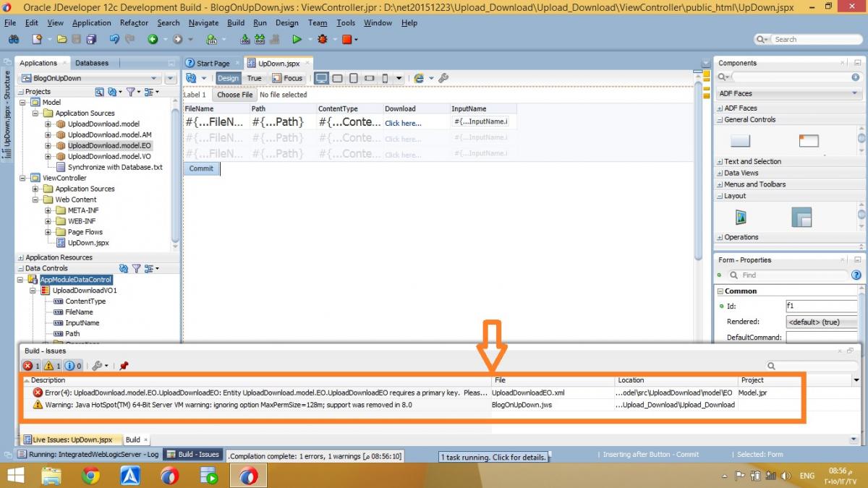The width and height of the screenshot is (868, 488).
Task: Click the Open folder toolbar icon
Action: coord(61,39)
